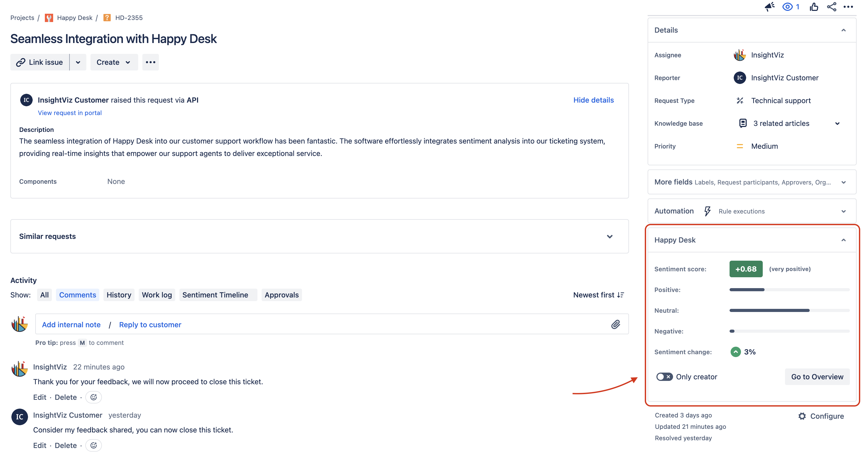This screenshot has height=455, width=868.
Task: Collapse the Happy Desk panel
Action: tap(843, 240)
